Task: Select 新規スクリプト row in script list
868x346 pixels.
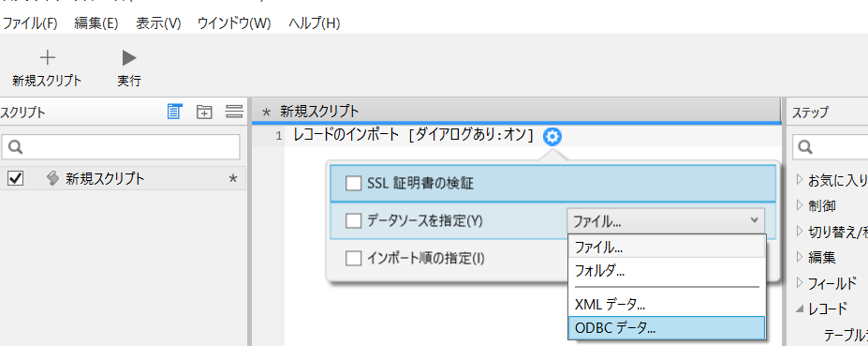Action: pos(123,178)
